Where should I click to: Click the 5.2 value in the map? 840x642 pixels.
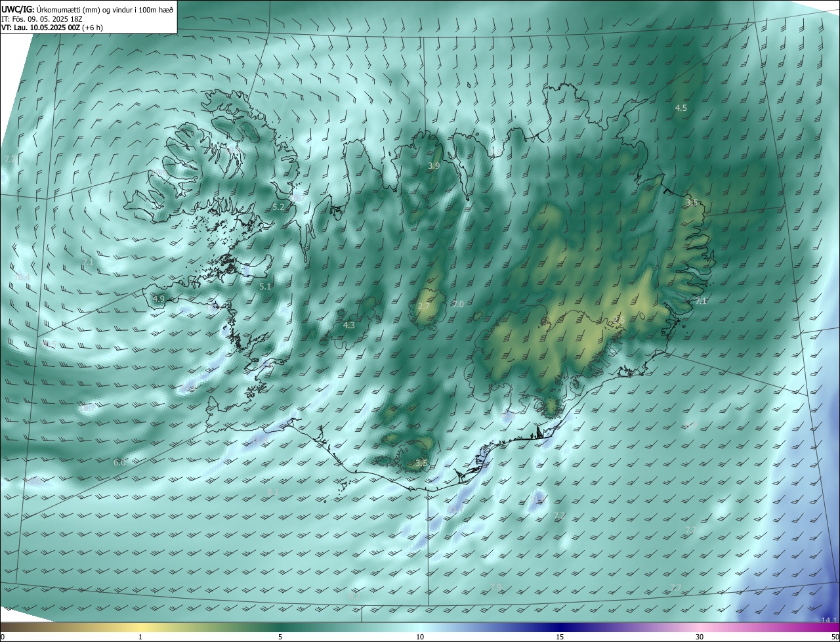point(278,207)
